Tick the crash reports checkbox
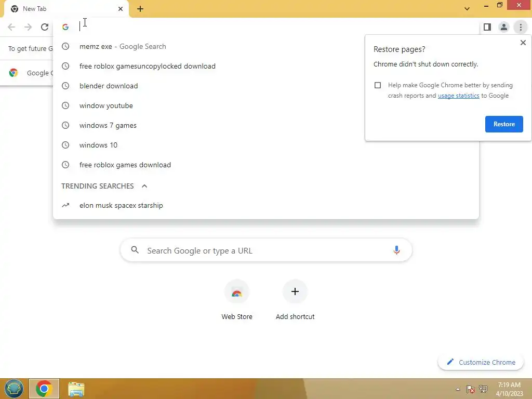The width and height of the screenshot is (532, 399). [x=378, y=85]
